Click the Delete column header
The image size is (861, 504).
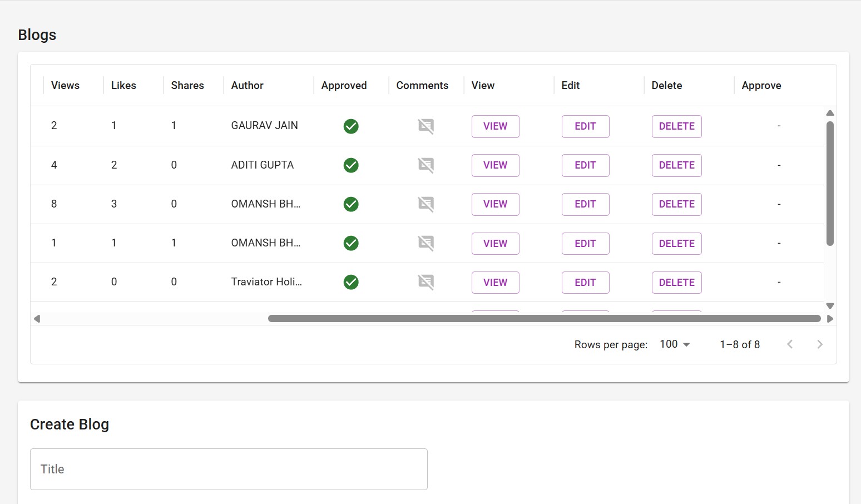[667, 85]
